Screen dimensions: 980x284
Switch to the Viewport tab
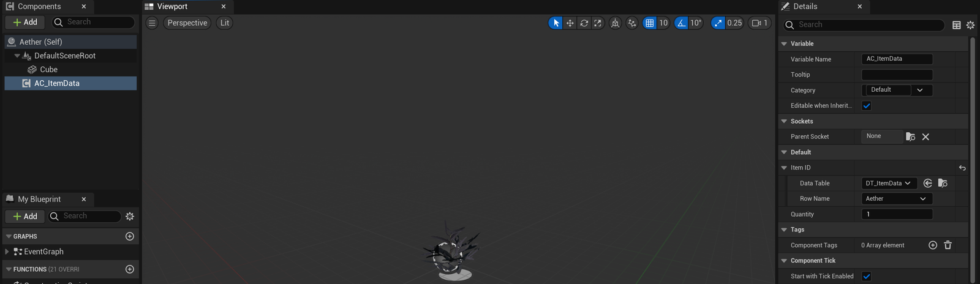click(x=172, y=7)
